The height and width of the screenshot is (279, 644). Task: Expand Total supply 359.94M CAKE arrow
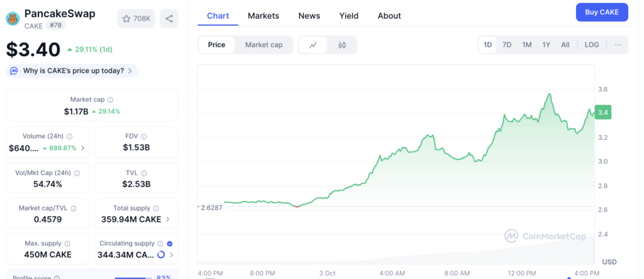tap(168, 219)
